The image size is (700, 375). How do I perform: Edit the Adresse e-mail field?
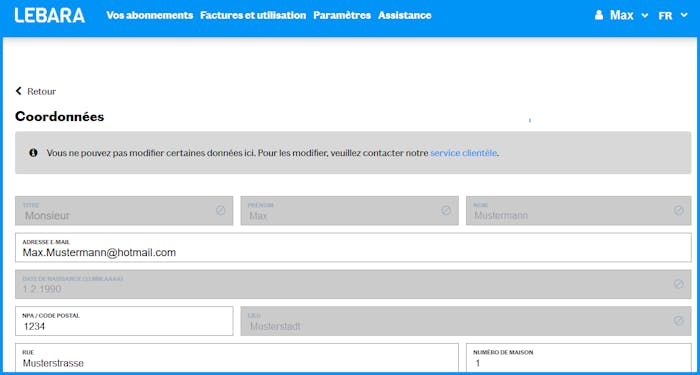pyautogui.click(x=353, y=248)
